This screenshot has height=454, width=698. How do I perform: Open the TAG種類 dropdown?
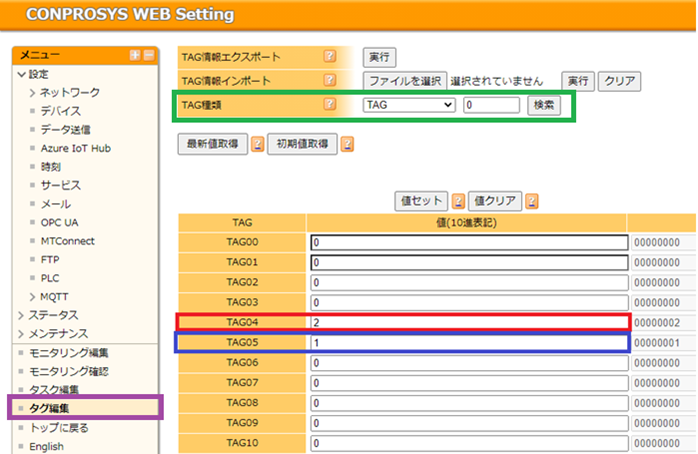tap(409, 105)
